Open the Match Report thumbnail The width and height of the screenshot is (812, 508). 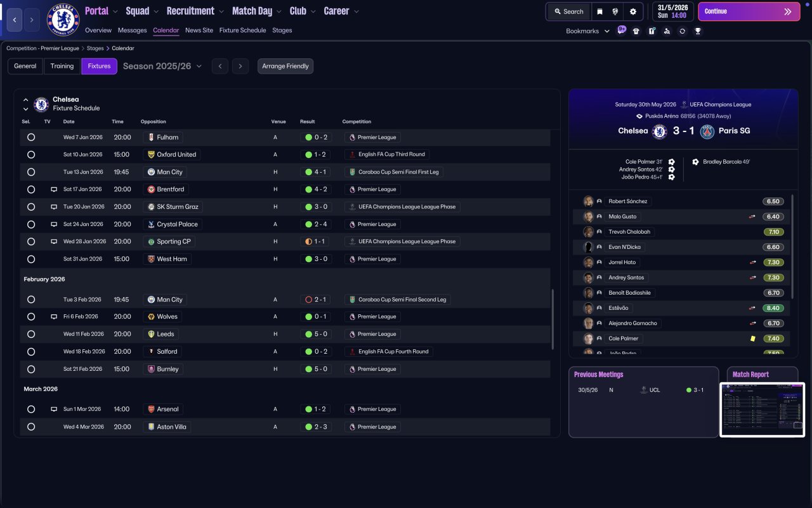click(x=763, y=410)
